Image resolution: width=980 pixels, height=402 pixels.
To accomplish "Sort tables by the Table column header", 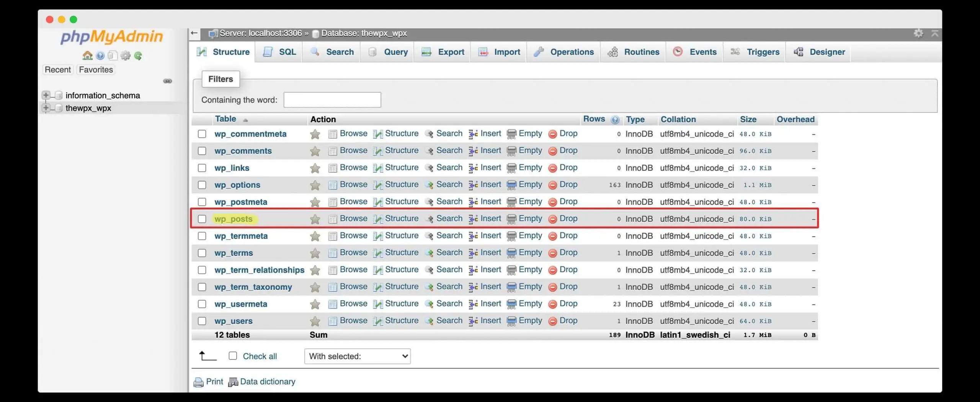I will click(226, 119).
